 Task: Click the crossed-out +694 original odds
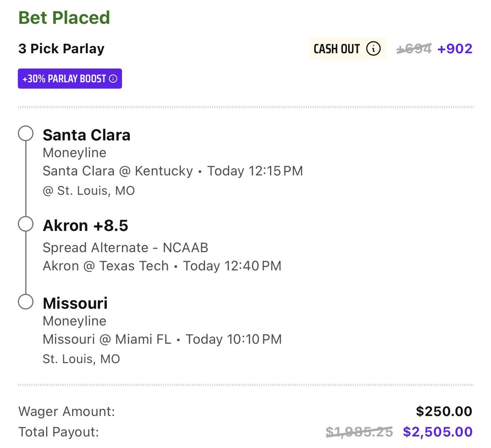tap(414, 49)
